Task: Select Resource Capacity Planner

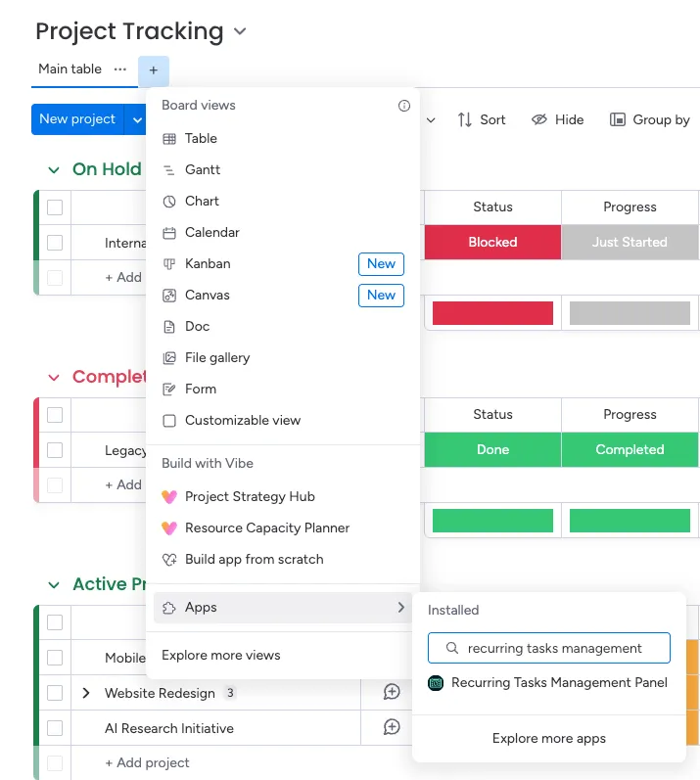Action: tap(283, 528)
